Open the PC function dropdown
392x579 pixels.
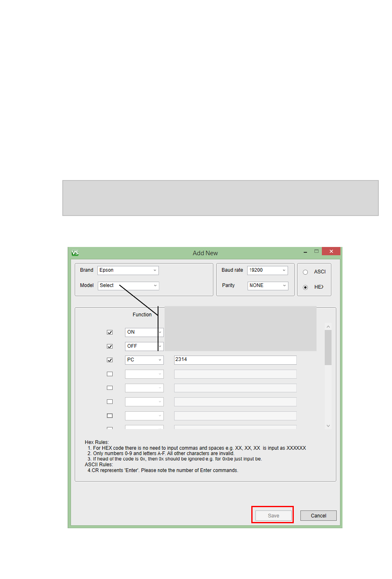(144, 360)
